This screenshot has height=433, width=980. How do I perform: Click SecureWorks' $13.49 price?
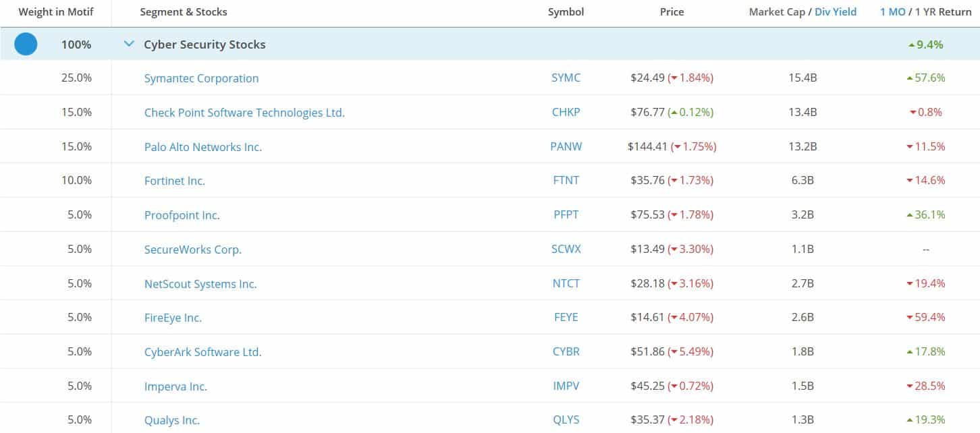pyautogui.click(x=647, y=249)
